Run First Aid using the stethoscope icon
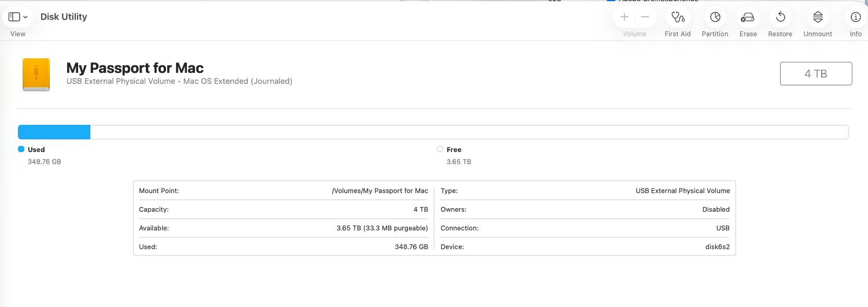868x307 pixels. (x=678, y=17)
